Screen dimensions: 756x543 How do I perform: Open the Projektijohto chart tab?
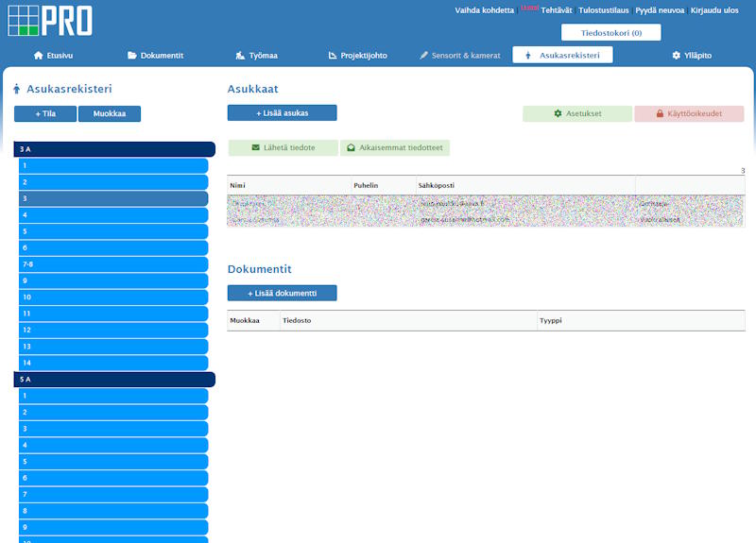(357, 56)
